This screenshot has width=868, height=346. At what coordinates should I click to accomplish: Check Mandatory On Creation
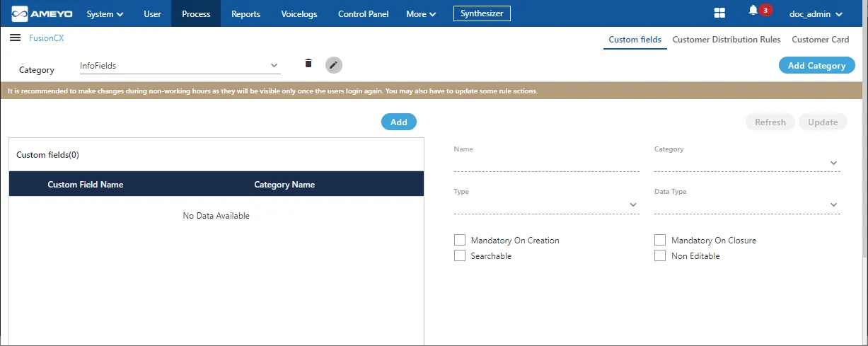460,240
